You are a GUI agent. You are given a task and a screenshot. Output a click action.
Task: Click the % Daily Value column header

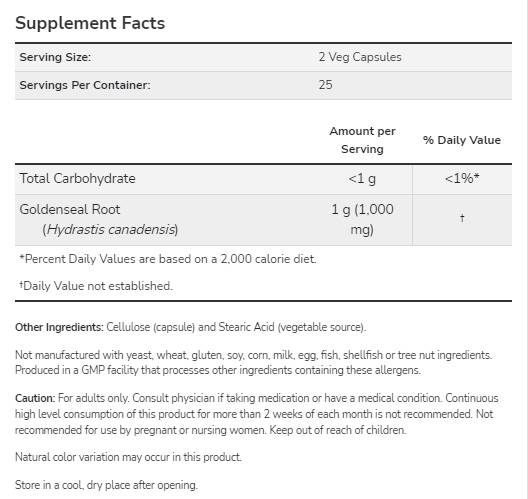click(x=462, y=140)
